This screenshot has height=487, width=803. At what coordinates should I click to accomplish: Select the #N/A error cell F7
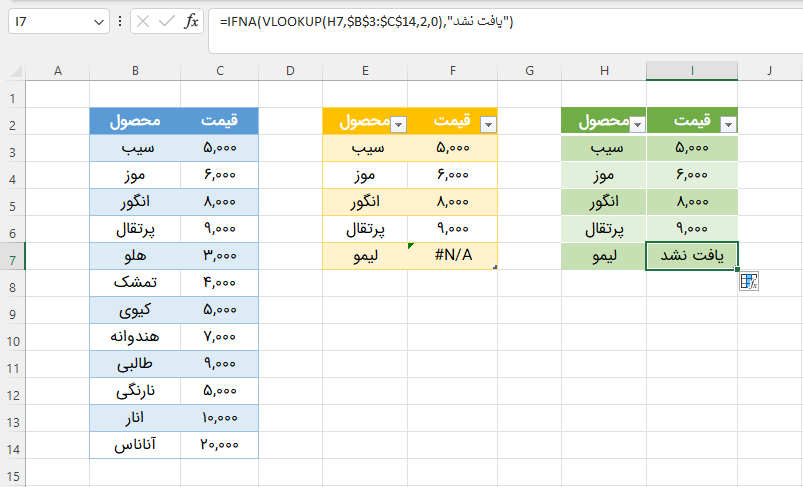[452, 255]
